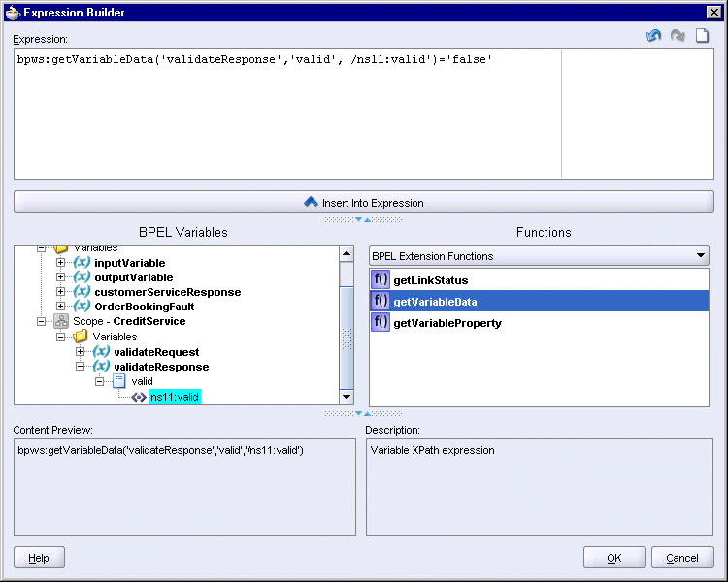Click the OrderBookingFault variable icon
This screenshot has height=582, width=728.
pyautogui.click(x=82, y=306)
